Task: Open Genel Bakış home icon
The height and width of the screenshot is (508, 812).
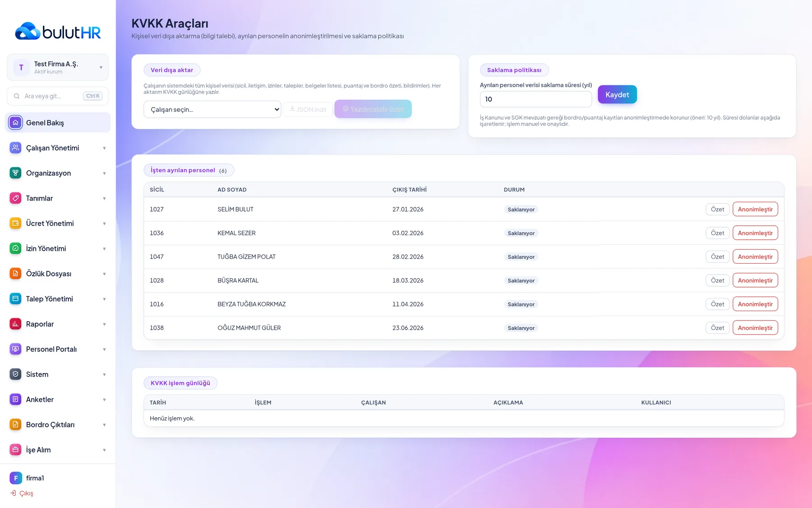Action: (15, 122)
